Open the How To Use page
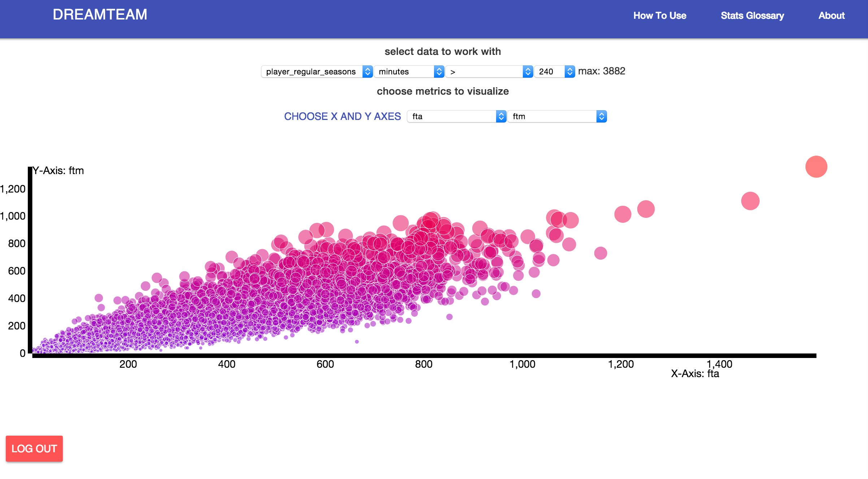The width and height of the screenshot is (868, 479). coord(660,16)
